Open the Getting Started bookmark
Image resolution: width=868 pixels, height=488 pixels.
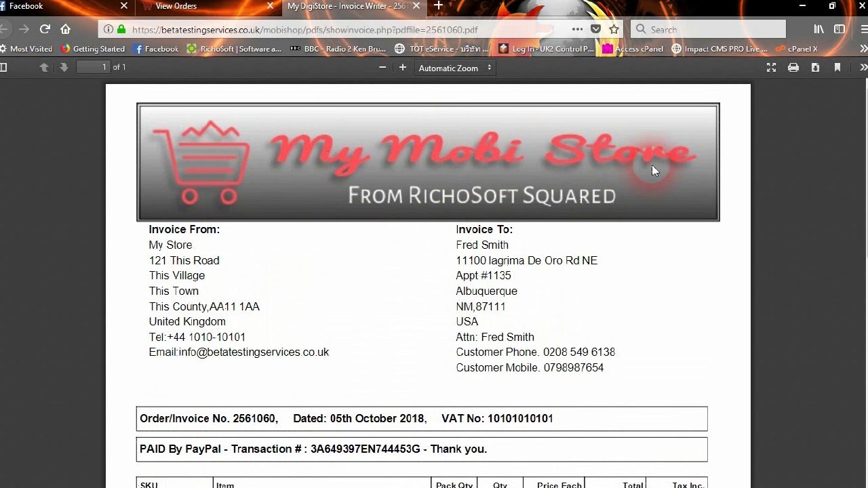click(x=93, y=49)
